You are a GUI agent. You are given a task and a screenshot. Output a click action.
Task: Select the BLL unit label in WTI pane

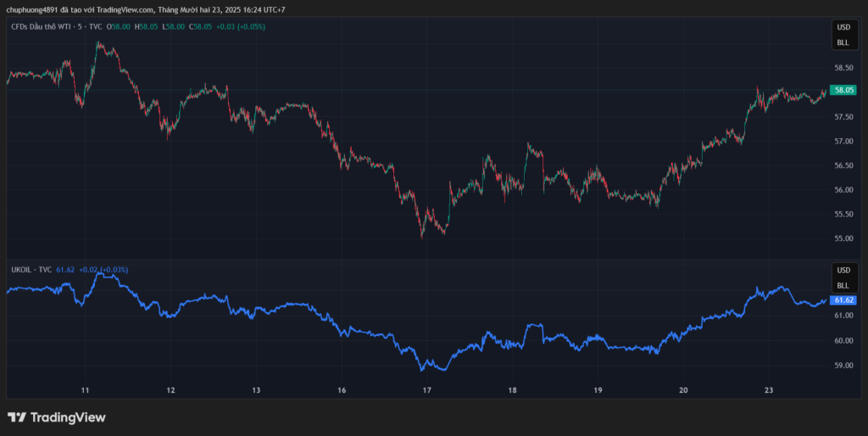(843, 42)
